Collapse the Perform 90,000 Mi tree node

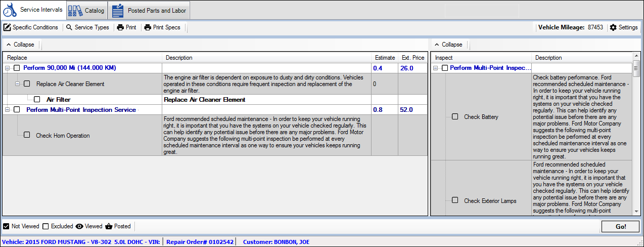click(x=8, y=68)
